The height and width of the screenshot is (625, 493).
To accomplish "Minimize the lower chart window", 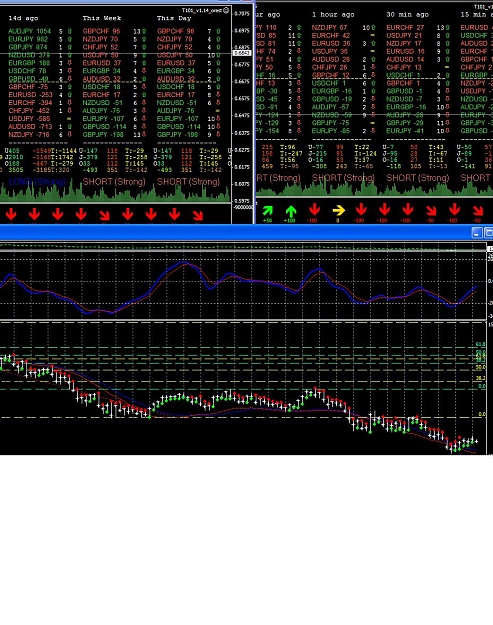I will [477, 233].
